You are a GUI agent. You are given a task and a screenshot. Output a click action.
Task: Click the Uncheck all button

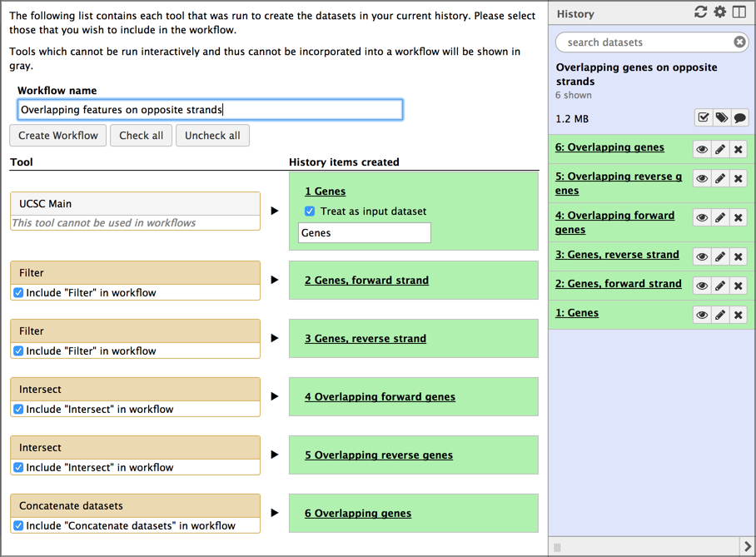pyautogui.click(x=212, y=136)
